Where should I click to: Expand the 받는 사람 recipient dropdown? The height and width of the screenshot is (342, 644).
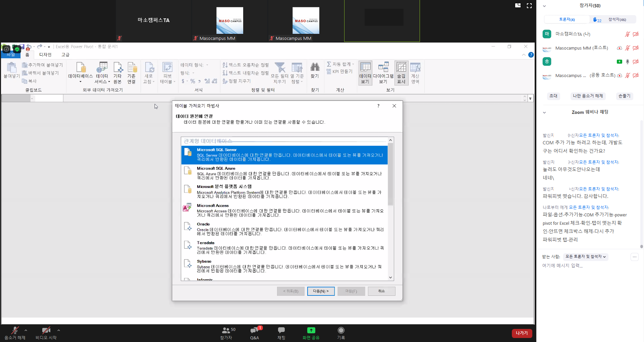tap(586, 257)
